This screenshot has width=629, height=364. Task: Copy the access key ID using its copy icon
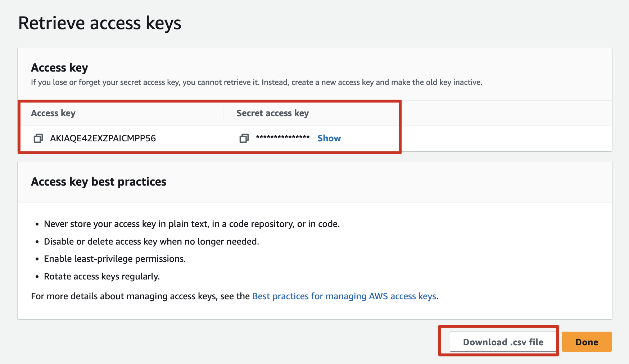click(x=38, y=138)
